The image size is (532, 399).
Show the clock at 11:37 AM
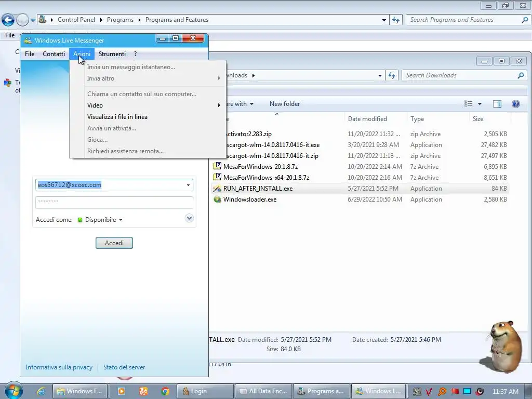pos(505,392)
